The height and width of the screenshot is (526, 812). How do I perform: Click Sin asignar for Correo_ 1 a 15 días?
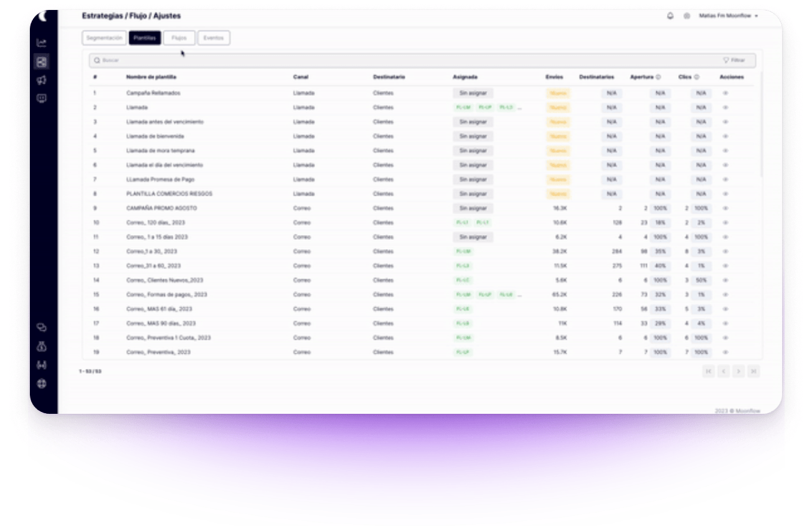click(473, 237)
